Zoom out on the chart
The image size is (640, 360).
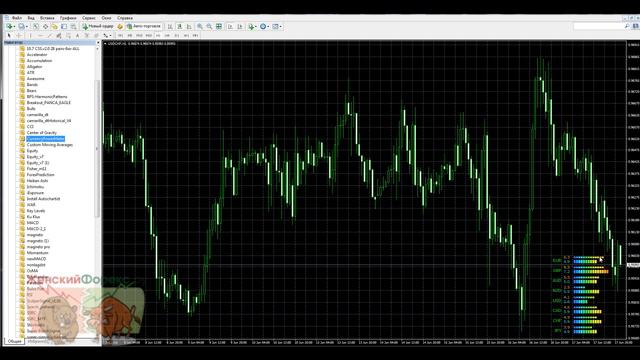point(209,27)
